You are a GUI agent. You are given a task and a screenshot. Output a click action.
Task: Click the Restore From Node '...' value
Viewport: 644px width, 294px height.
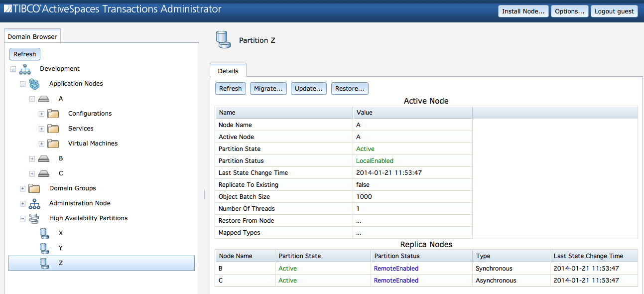pyautogui.click(x=359, y=221)
